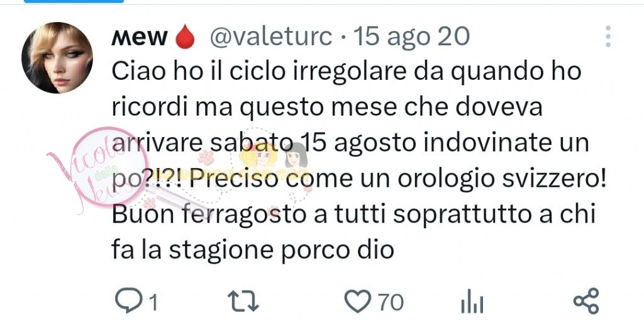Open the 15 ago 20 timestamp
Screen dimensions: 644x329
click(x=411, y=36)
